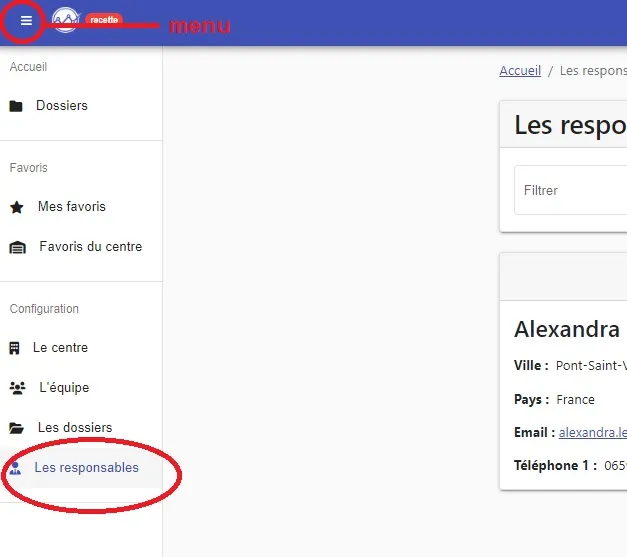
Task: Click the Téléphone 1 number value
Action: point(615,465)
